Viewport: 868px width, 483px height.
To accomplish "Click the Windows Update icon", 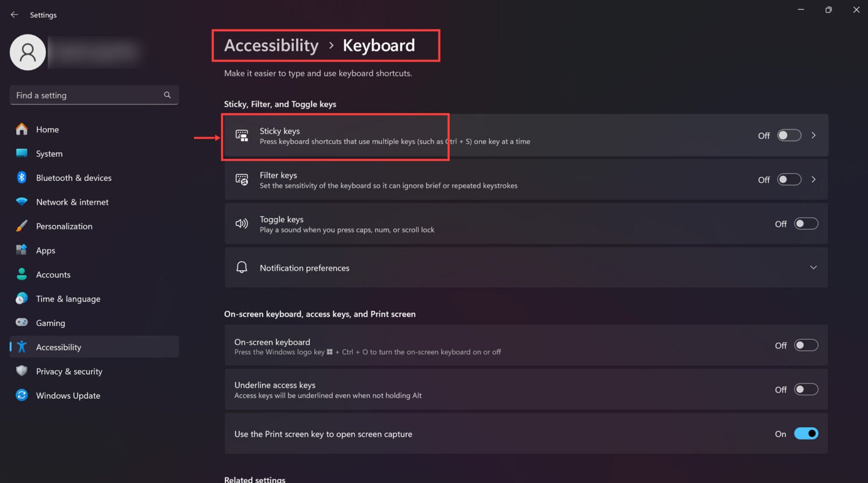I will [x=21, y=395].
